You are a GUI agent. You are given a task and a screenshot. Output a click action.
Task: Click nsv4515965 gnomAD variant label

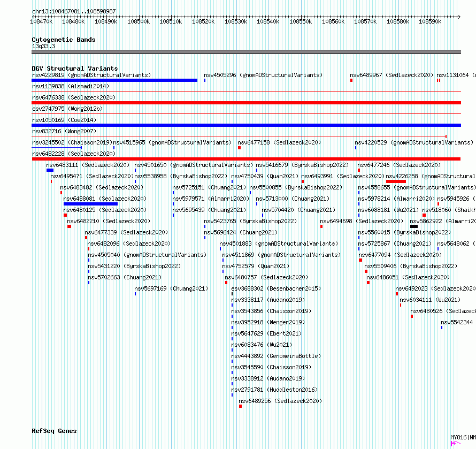tap(172, 142)
